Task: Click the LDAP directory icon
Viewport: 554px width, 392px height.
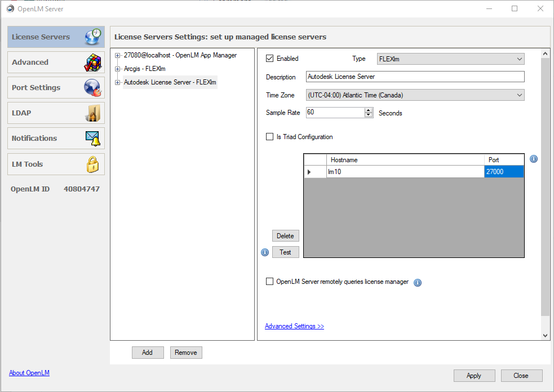Action: (x=92, y=113)
